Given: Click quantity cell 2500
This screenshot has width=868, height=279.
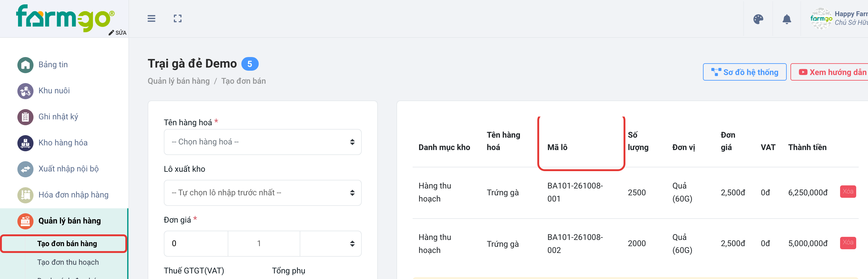Looking at the screenshot, I should click(637, 193).
